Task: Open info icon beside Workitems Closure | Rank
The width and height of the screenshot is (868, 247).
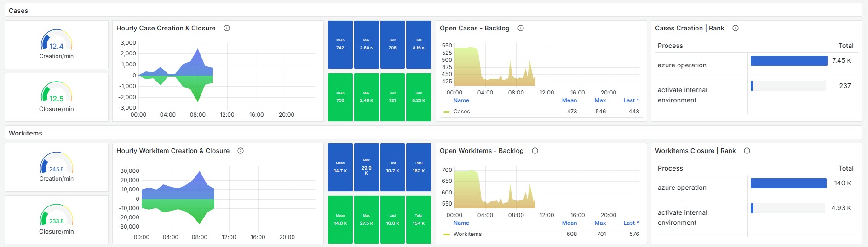Action: coord(747,151)
